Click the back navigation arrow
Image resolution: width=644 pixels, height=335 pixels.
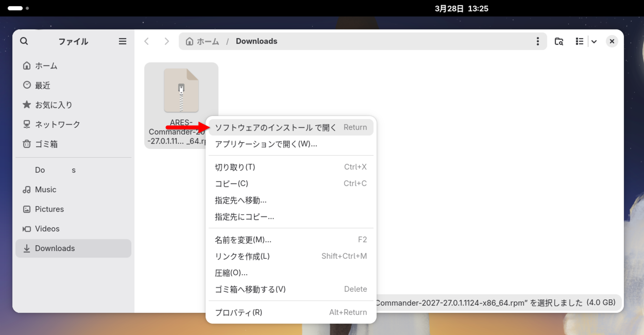point(147,41)
